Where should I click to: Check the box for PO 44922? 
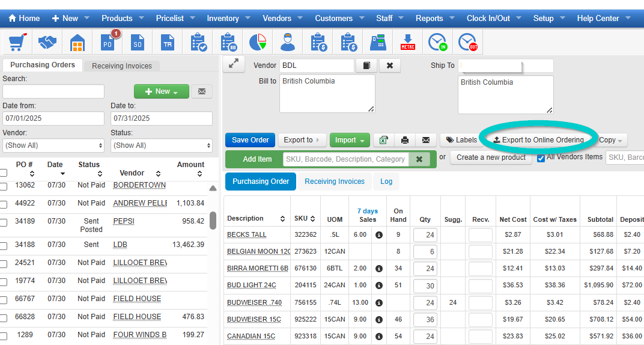tap(4, 204)
